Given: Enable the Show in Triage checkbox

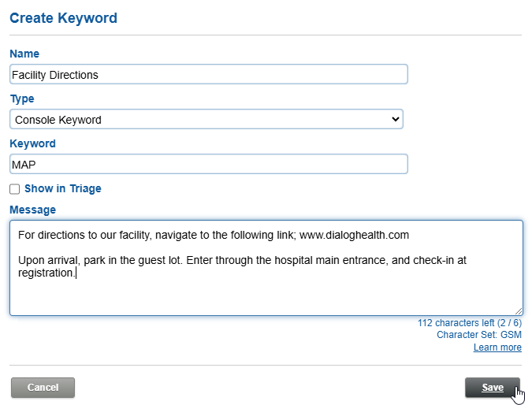Looking at the screenshot, I should 15,189.
